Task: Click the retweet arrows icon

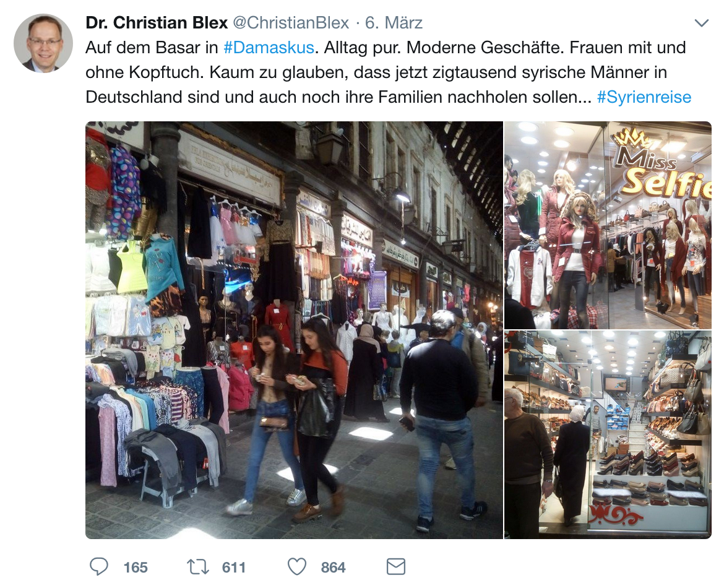Action: (197, 567)
